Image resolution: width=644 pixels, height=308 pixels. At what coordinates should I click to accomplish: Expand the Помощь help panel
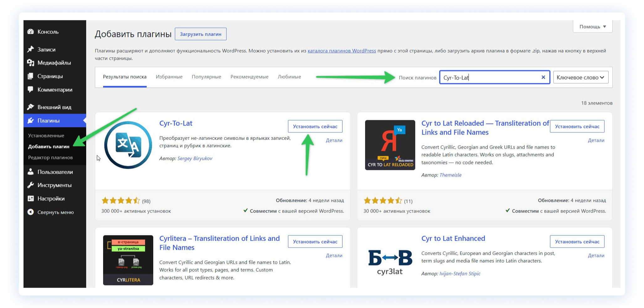point(593,27)
